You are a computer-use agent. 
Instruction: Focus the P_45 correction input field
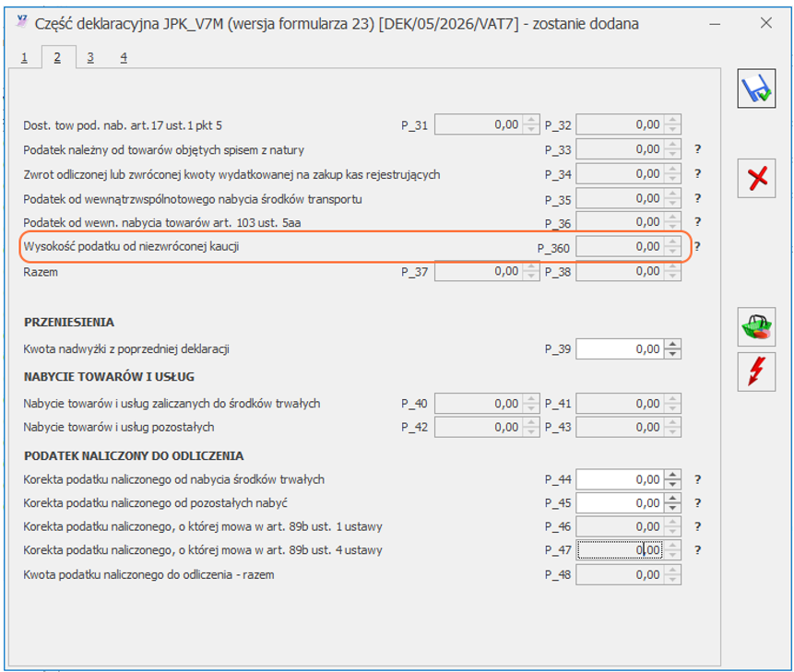(620, 503)
